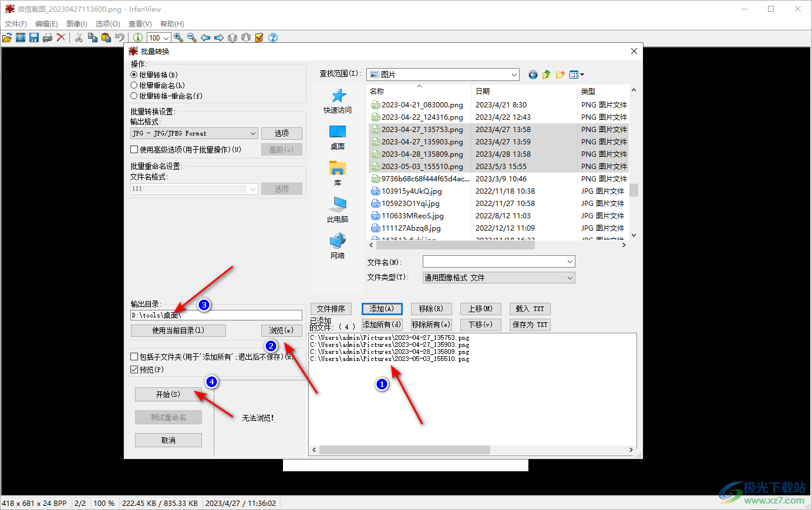Enable the 包括子文件夹 checkbox
812x510 pixels.
[134, 357]
